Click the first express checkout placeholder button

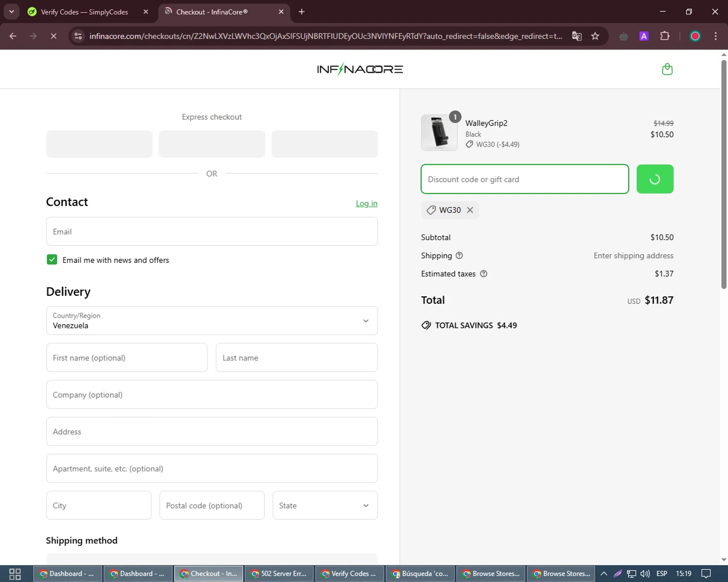click(99, 144)
